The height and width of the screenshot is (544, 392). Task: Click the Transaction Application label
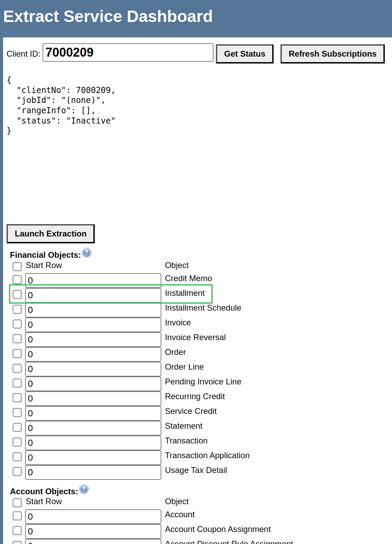(207, 455)
